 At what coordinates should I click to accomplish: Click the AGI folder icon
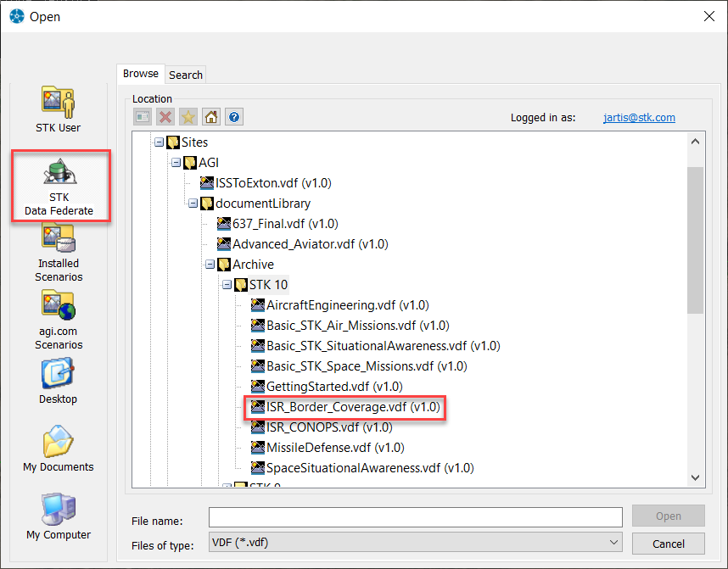pos(190,163)
